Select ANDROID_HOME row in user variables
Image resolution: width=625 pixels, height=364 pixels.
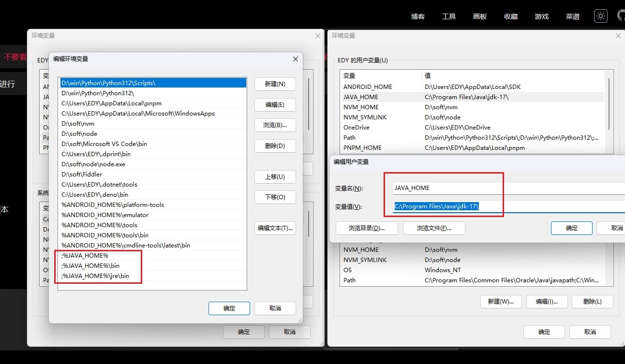pyautogui.click(x=472, y=87)
